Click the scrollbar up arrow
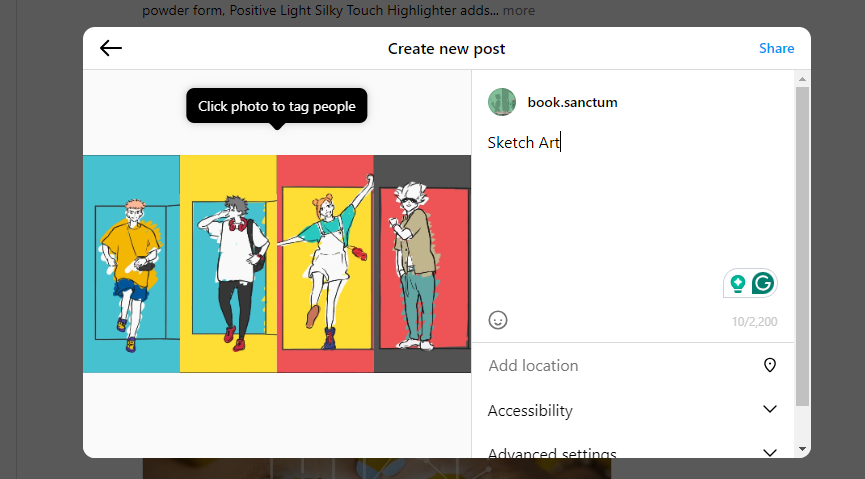This screenshot has height=479, width=865. coord(802,78)
